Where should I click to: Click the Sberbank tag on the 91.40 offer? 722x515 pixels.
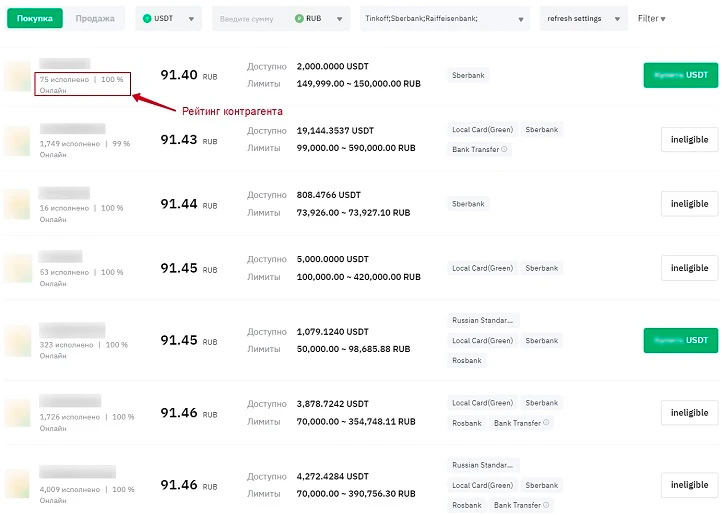[x=468, y=75]
